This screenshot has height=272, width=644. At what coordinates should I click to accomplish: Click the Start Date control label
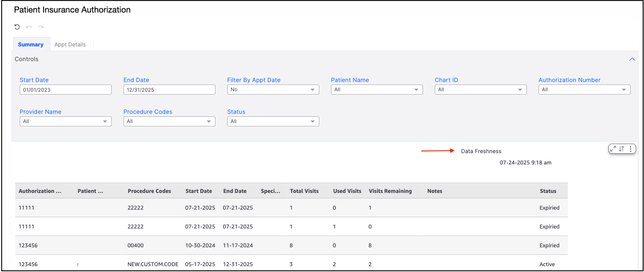click(x=34, y=80)
